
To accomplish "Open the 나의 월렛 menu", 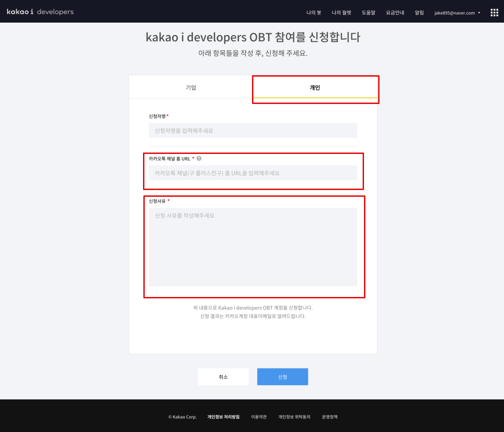I will coord(341,12).
